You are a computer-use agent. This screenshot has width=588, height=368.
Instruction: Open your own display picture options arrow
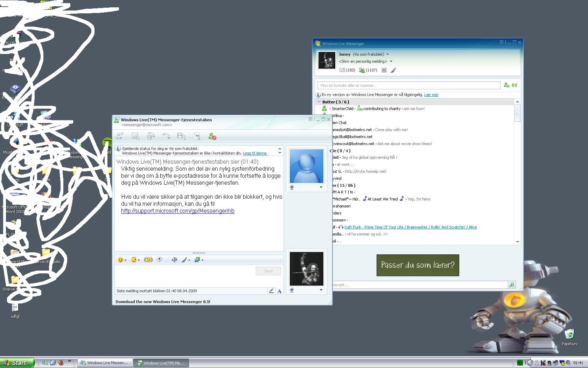tap(321, 290)
